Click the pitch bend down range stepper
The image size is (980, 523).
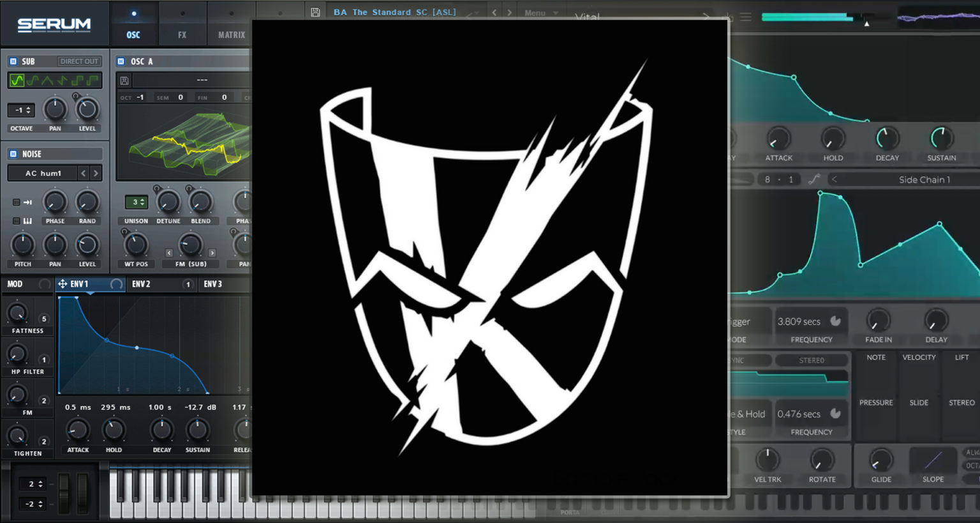[x=33, y=504]
